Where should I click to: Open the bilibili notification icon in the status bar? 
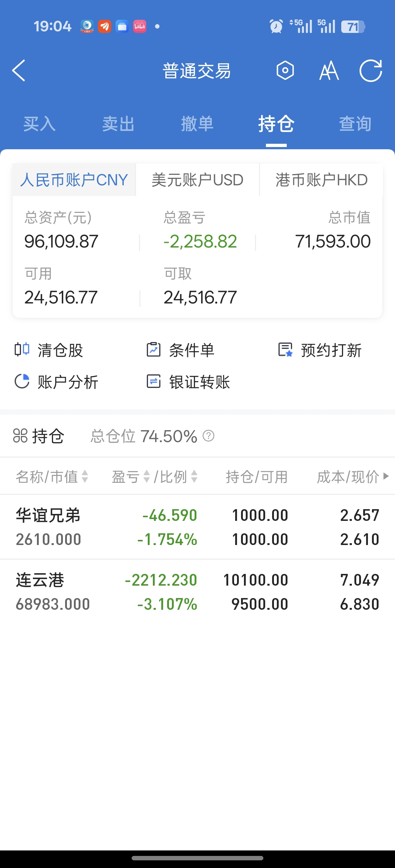[140, 26]
